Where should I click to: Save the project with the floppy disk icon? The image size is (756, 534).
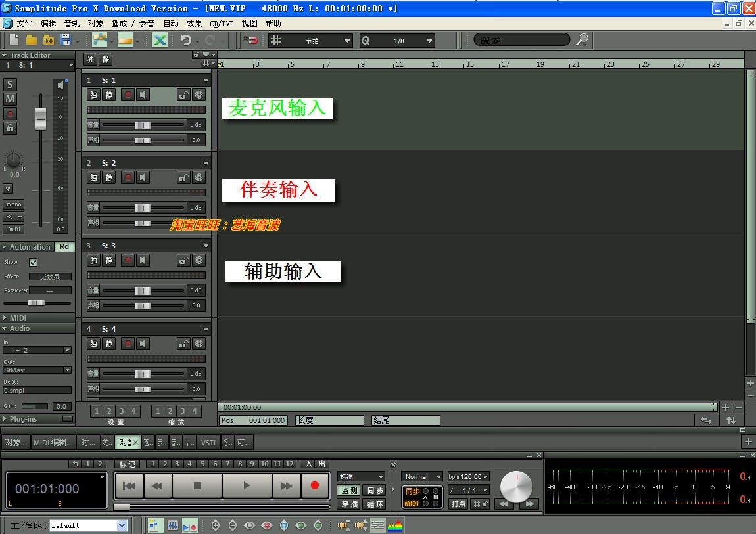(x=66, y=41)
